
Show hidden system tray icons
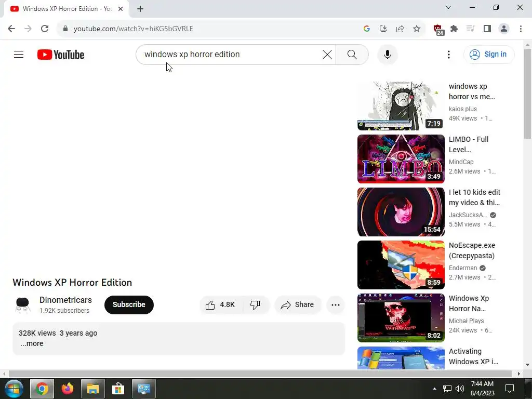tap(434, 389)
